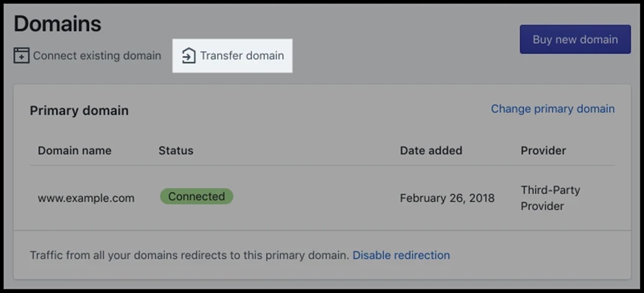This screenshot has width=644, height=293.
Task: Click the Transfer domain arrow icon
Action: click(x=188, y=56)
